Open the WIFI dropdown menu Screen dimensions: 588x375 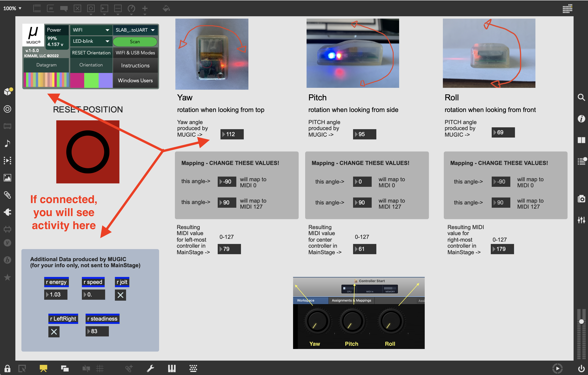pyautogui.click(x=91, y=30)
